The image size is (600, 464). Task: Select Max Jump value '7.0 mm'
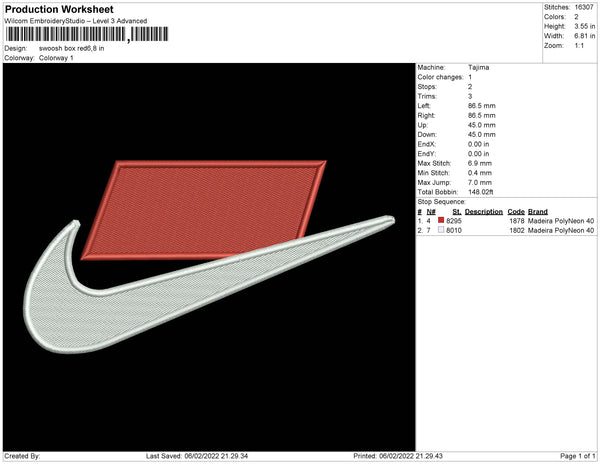(x=480, y=182)
